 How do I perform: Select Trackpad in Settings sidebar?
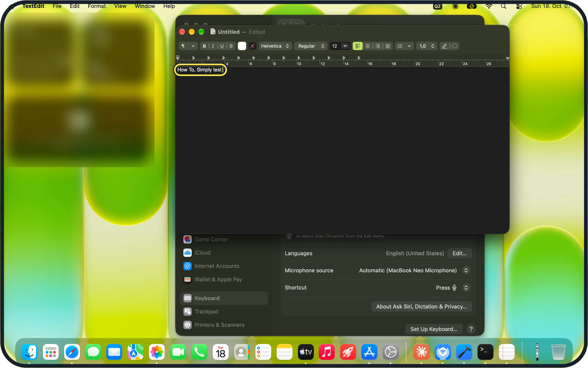[224, 312]
